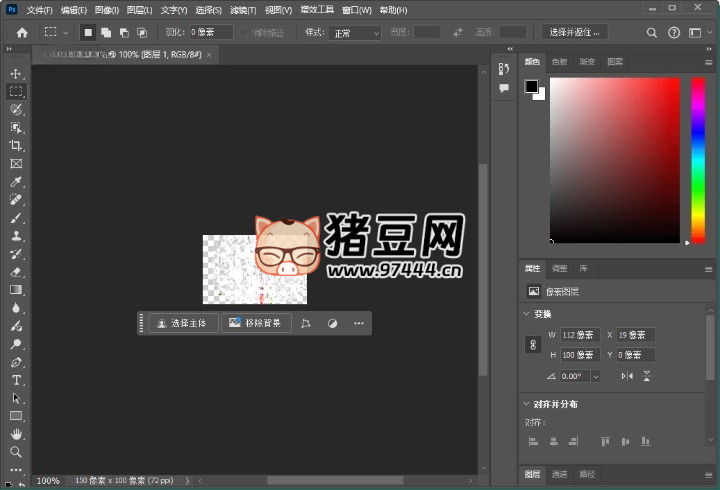The height and width of the screenshot is (490, 720).
Task: Select the Brush tool
Action: coord(16,218)
